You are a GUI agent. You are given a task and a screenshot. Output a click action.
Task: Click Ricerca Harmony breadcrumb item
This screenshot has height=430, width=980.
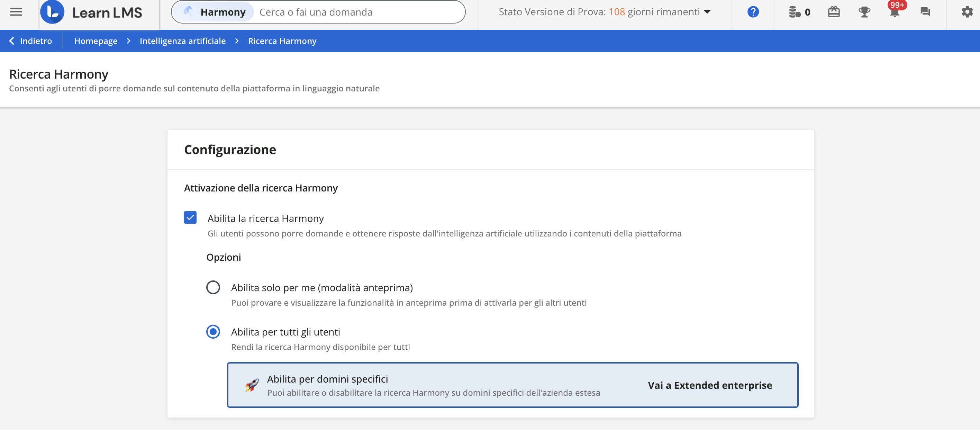[282, 41]
